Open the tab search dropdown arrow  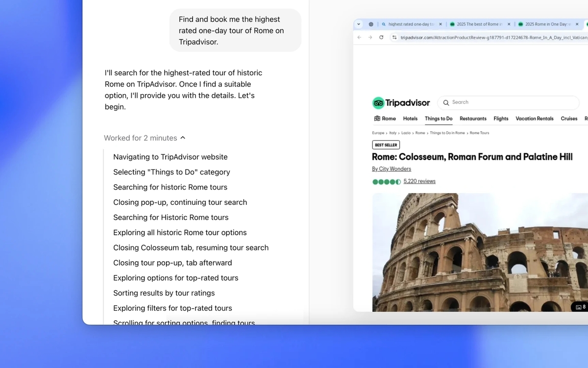pos(359,24)
